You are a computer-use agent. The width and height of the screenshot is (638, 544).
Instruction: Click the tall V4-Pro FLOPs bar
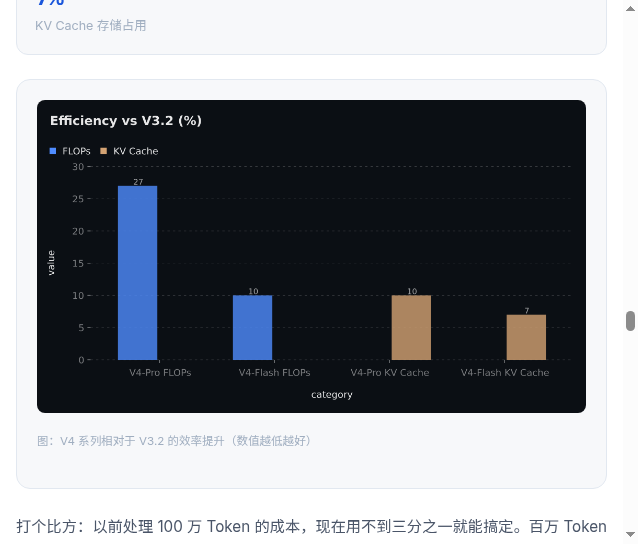point(137,272)
